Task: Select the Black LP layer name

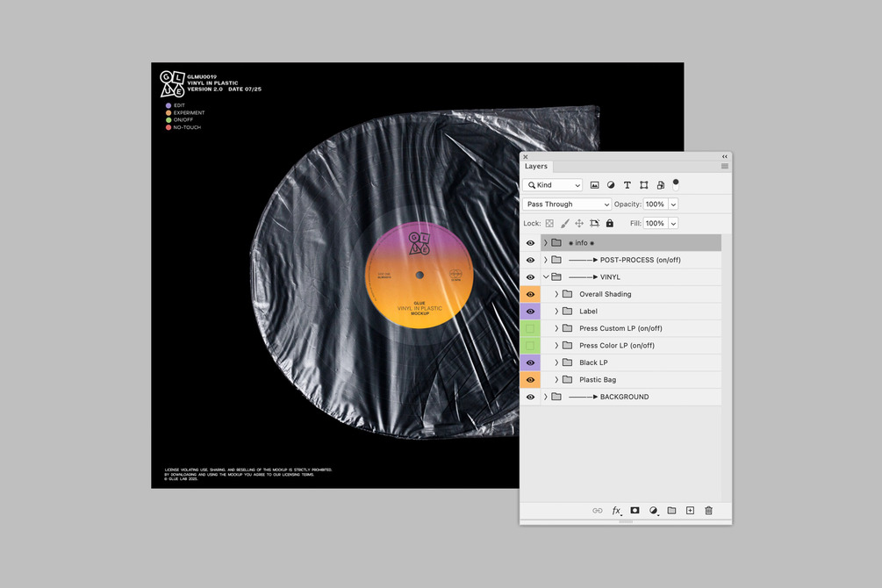Action: (x=593, y=362)
